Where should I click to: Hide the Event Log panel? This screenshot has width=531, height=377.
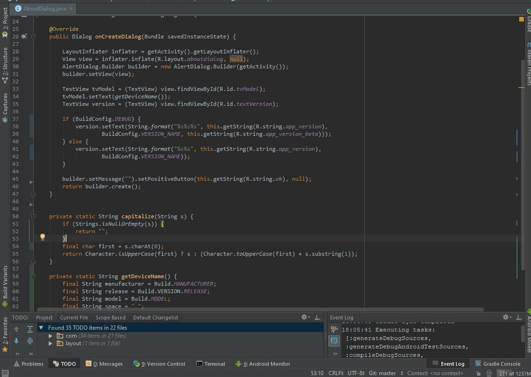[519, 317]
